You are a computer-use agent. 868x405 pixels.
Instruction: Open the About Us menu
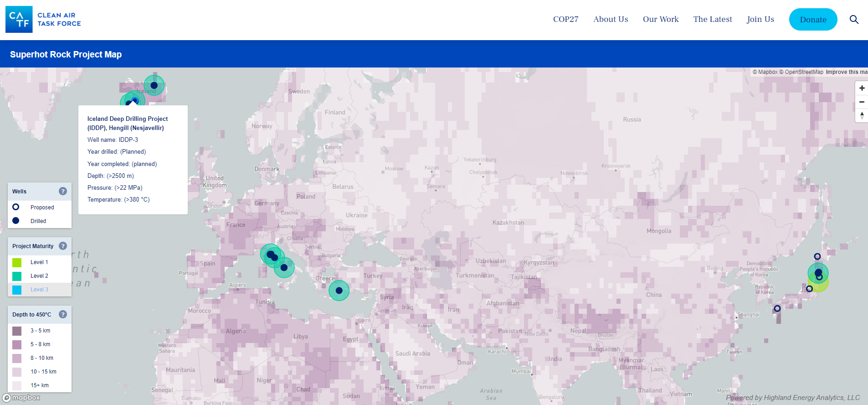(x=610, y=19)
